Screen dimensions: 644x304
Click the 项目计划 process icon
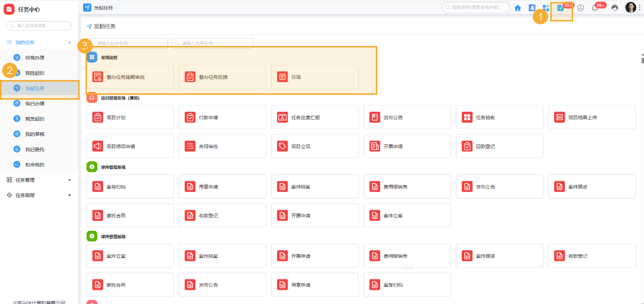[98, 117]
